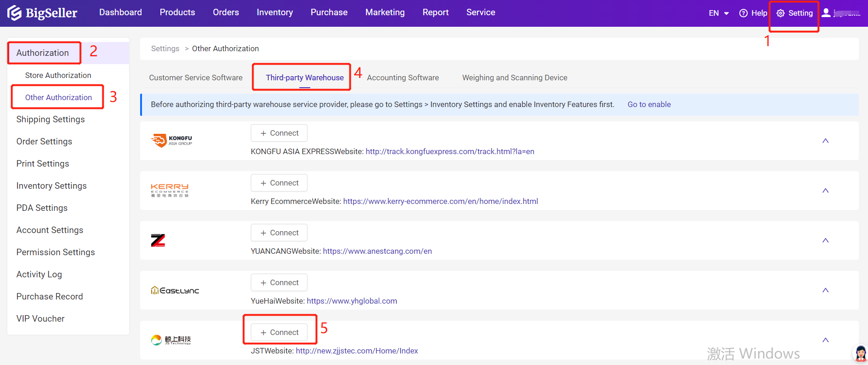Open PDA Settings

point(42,208)
